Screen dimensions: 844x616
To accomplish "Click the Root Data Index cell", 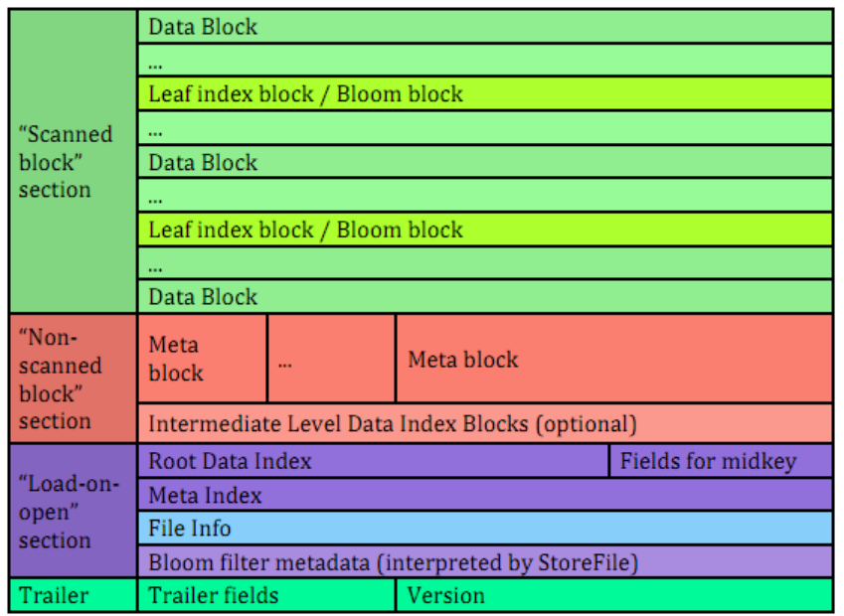I will (x=373, y=461).
